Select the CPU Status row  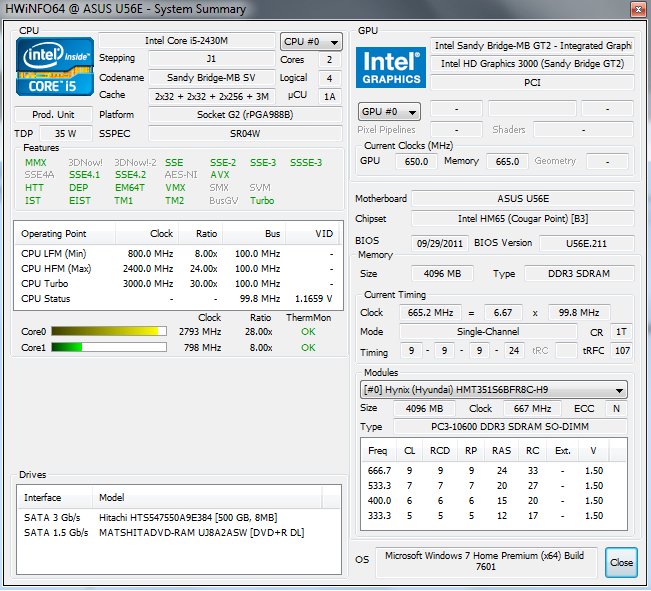[177, 299]
